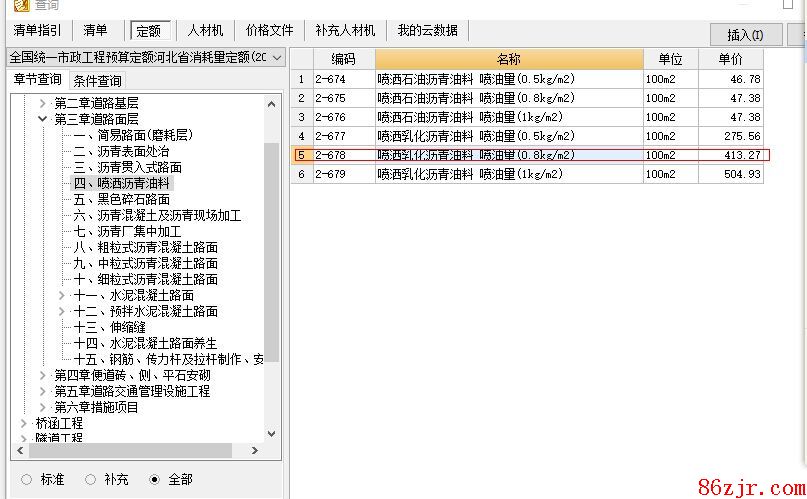Viewport: 807px width, 499px height.
Task: Expand the 第二章道路基层 tree node
Action: click(x=42, y=103)
